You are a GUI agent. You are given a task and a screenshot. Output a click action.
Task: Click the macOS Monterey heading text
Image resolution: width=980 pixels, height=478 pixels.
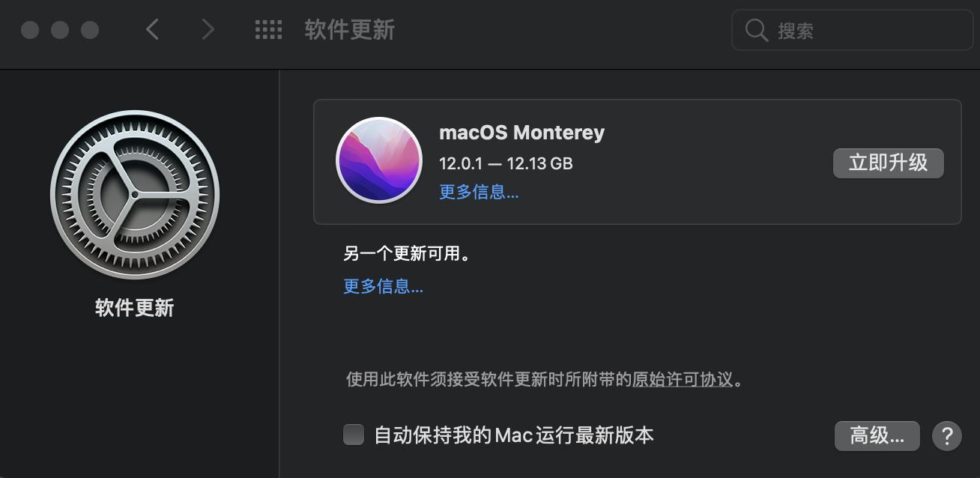[x=522, y=133]
